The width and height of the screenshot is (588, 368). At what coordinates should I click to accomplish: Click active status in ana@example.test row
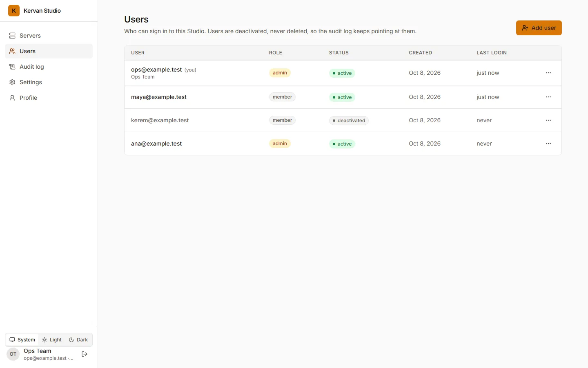click(342, 144)
